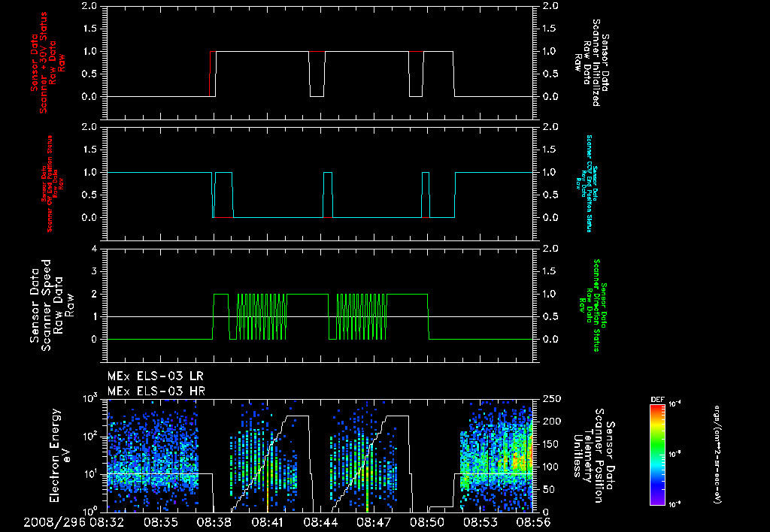The image size is (770, 532).
Task: Click the 'DEF' label above the color bar
Action: pos(657,400)
